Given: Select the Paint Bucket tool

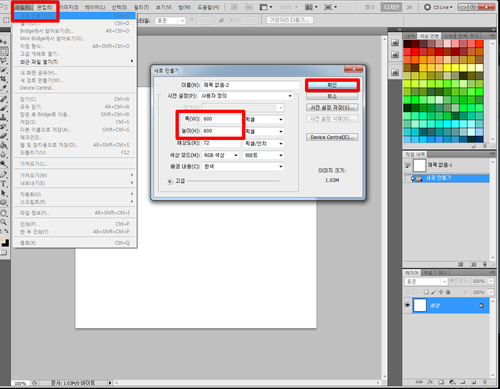Looking at the screenshot, I should click(x=3, y=145).
